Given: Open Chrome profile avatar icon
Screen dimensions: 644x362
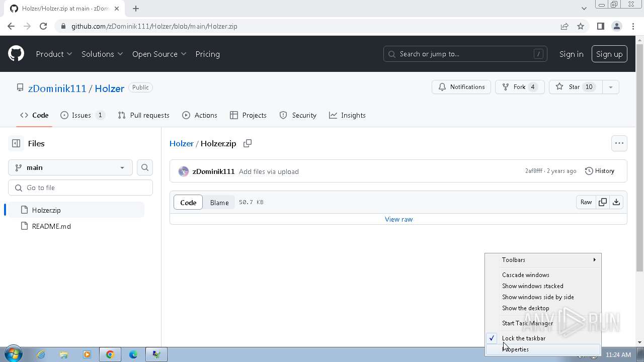Looking at the screenshot, I should (x=617, y=26).
